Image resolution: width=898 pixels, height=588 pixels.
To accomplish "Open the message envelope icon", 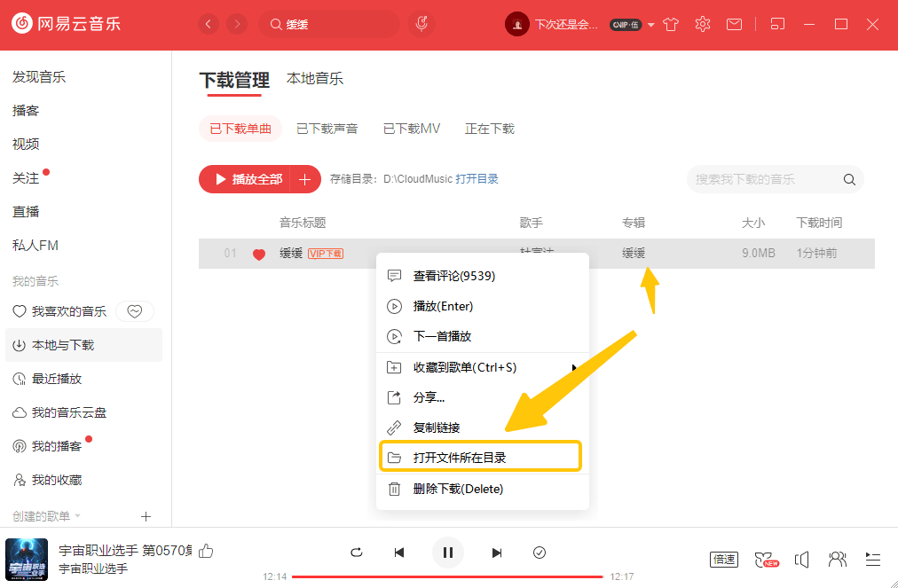I will tap(734, 24).
